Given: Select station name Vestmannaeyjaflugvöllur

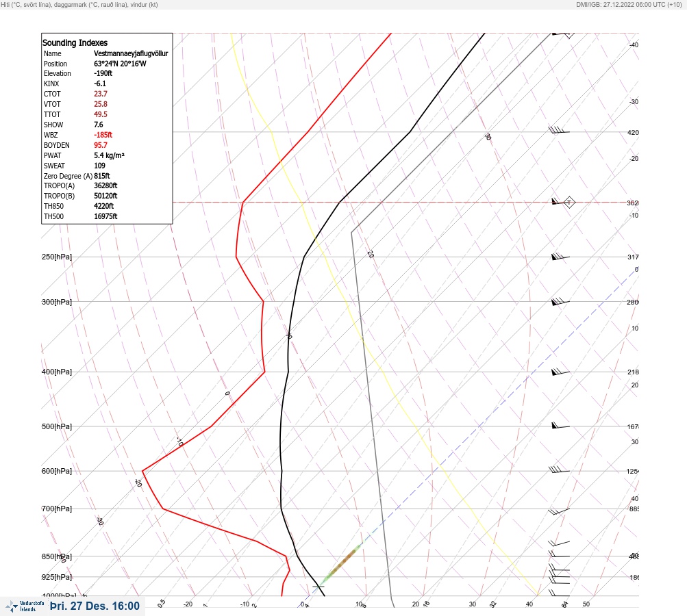Looking at the screenshot, I should coord(131,53).
